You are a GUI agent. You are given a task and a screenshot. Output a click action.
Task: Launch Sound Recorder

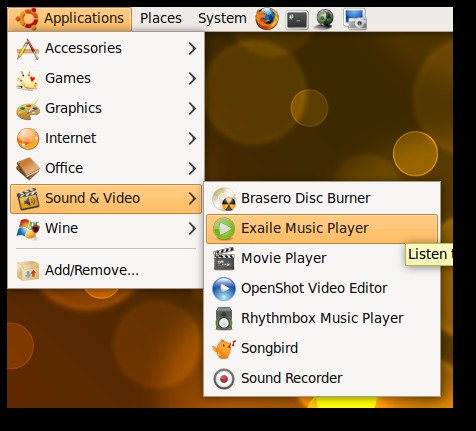click(x=322, y=379)
